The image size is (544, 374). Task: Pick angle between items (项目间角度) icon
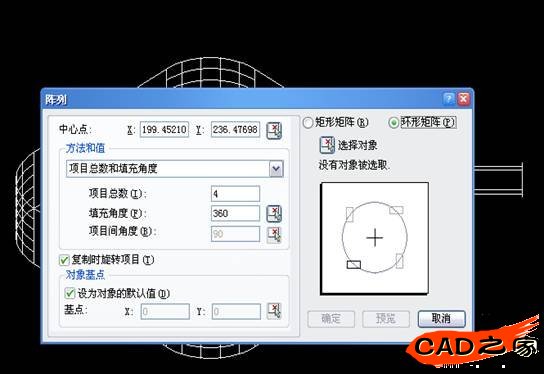(x=274, y=235)
